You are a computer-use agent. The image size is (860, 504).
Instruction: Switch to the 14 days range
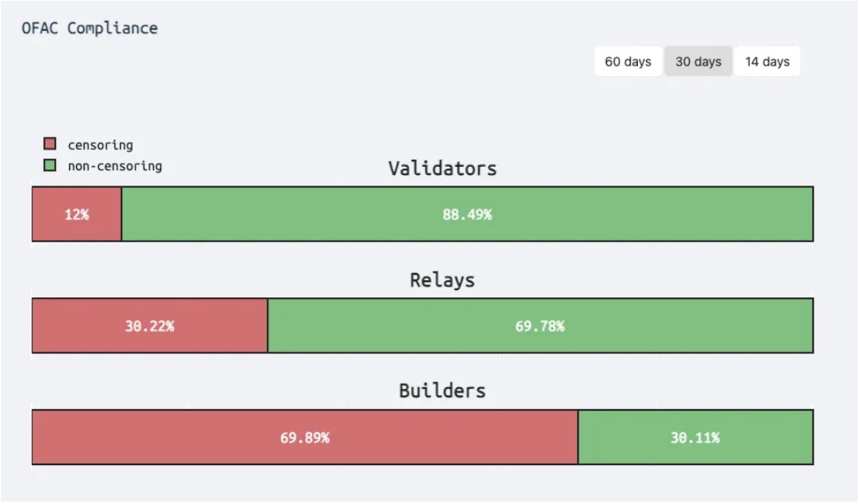point(767,62)
